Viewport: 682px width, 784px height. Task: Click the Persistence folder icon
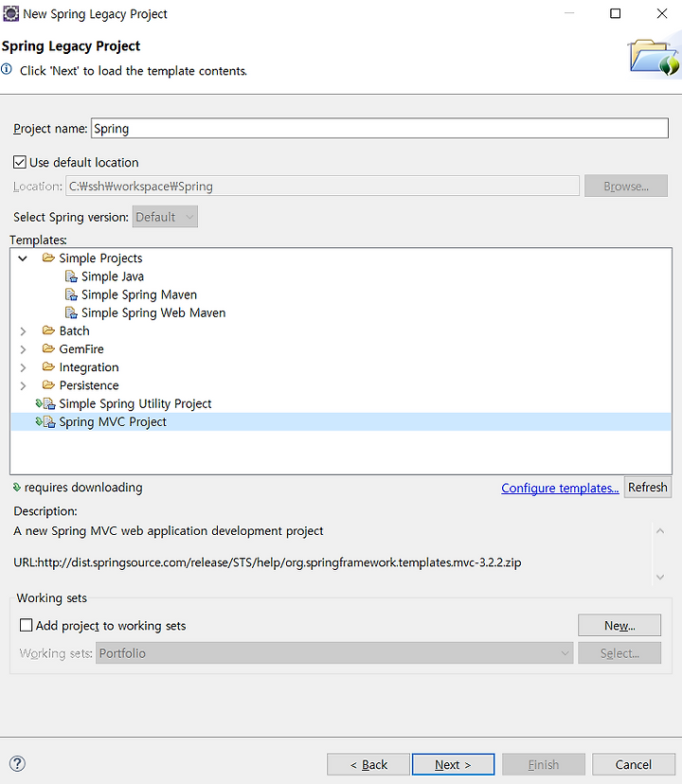tap(48, 385)
